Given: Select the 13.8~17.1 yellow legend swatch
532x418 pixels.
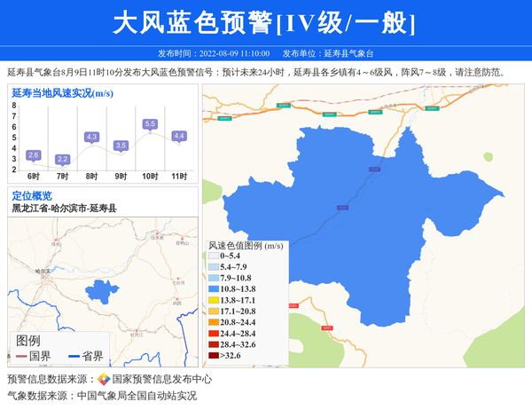Looking at the screenshot, I should 213,300.
